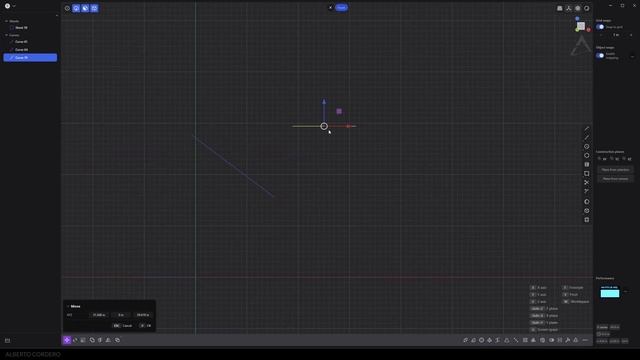This screenshot has height=360, width=640.
Task: Click the Y value field in Move dialog
Action: (121, 315)
